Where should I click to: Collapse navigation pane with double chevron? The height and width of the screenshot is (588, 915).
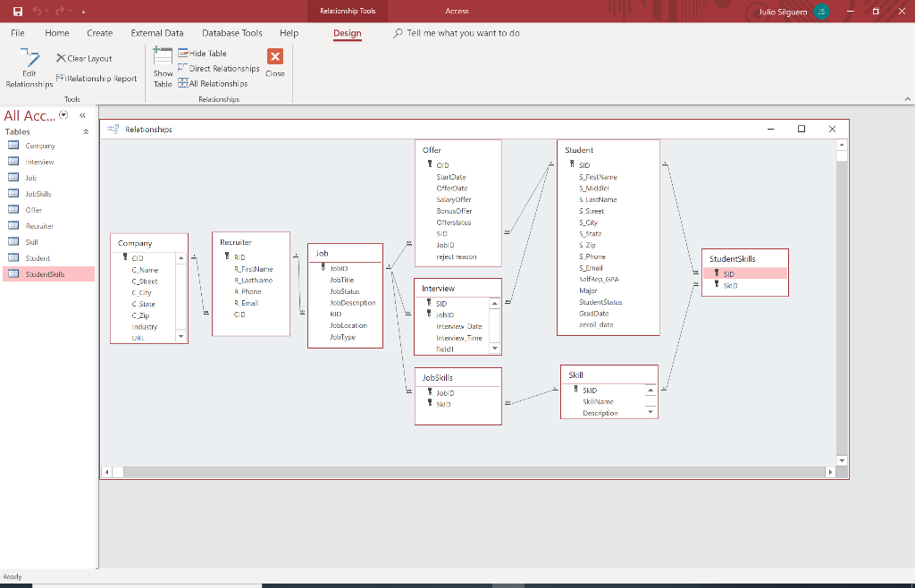pyautogui.click(x=83, y=115)
